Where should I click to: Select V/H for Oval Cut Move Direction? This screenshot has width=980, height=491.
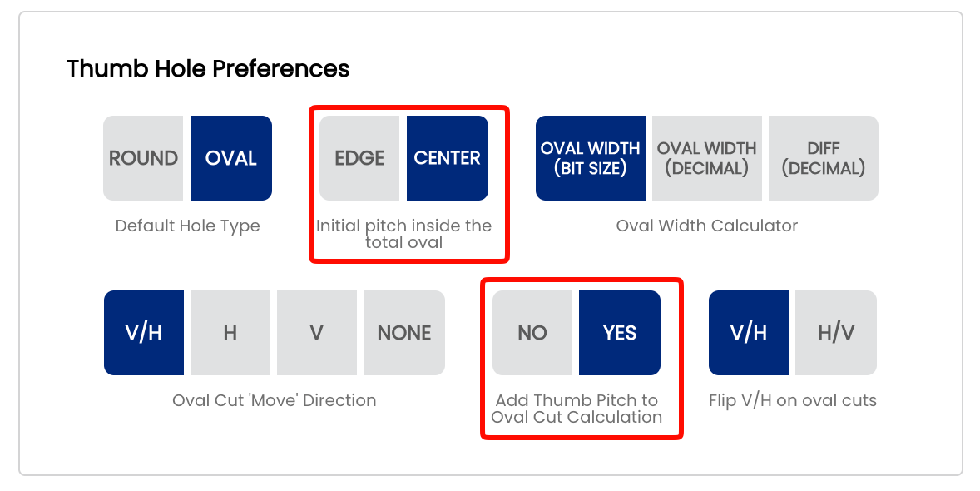coord(144,333)
